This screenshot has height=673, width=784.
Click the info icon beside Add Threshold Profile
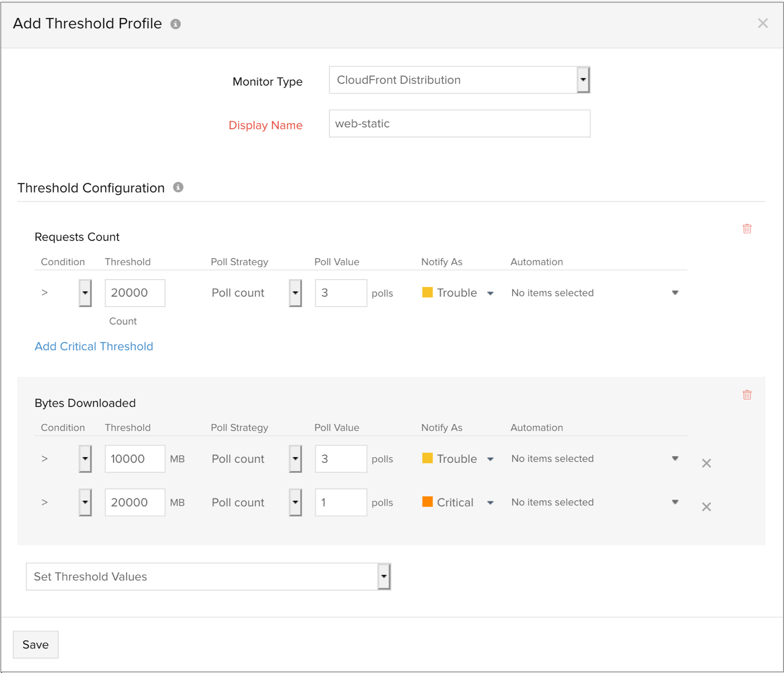tap(176, 23)
